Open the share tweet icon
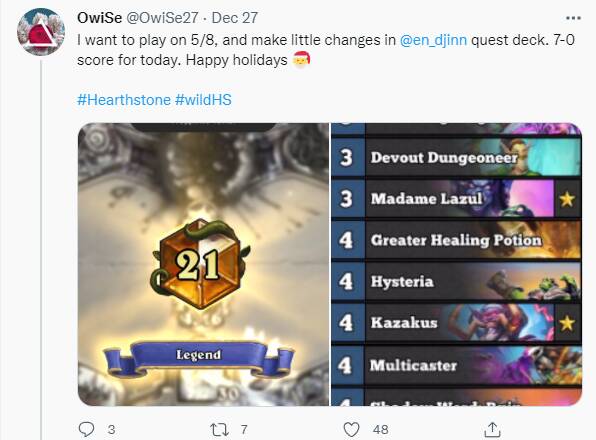The image size is (596, 440). pyautogui.click(x=492, y=429)
